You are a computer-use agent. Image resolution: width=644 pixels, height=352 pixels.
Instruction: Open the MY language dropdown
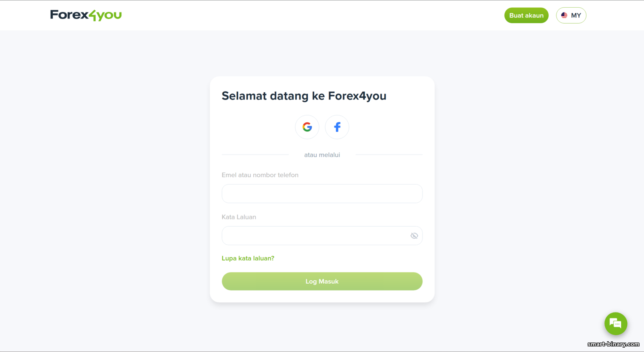571,15
